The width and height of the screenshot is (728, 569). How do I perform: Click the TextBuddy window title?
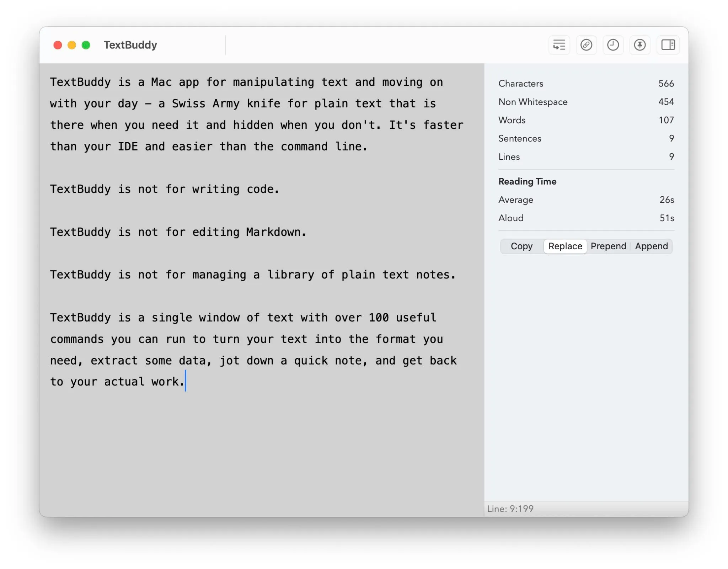coord(130,45)
